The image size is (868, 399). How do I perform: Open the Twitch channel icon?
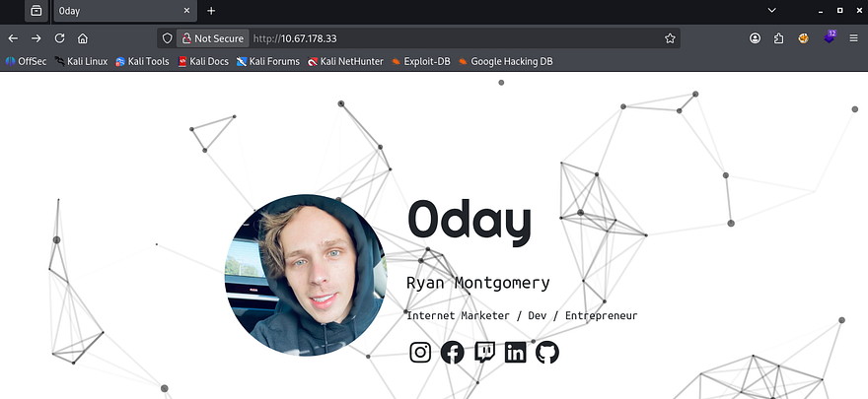[484, 352]
